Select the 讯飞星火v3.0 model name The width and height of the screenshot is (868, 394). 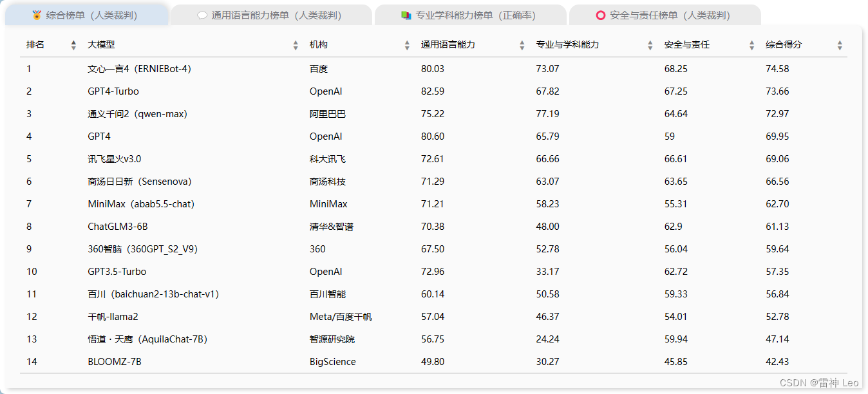point(115,159)
